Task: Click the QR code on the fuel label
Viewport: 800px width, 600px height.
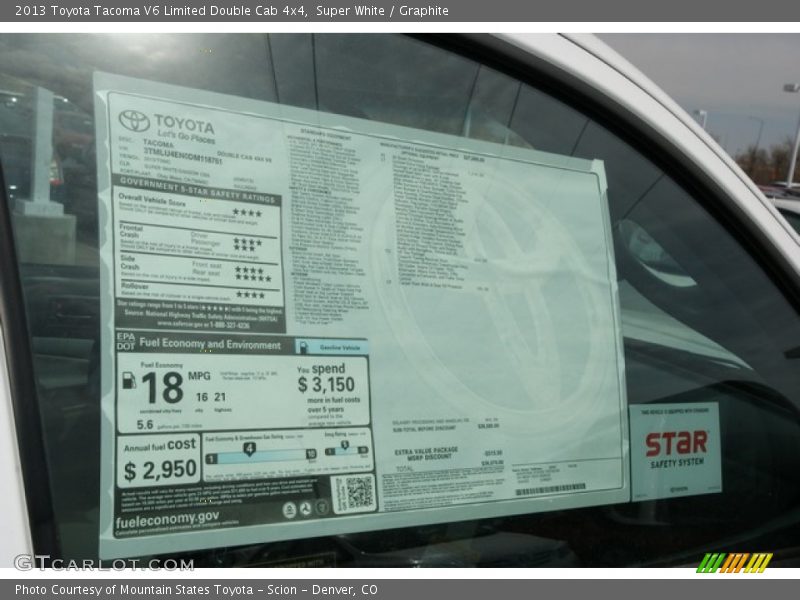Action: (x=359, y=492)
